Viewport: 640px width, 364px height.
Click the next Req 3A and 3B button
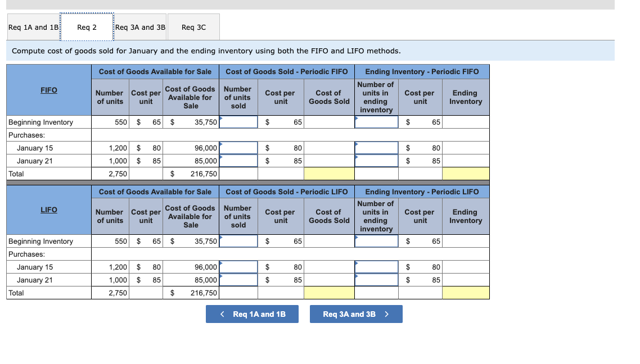(x=356, y=314)
